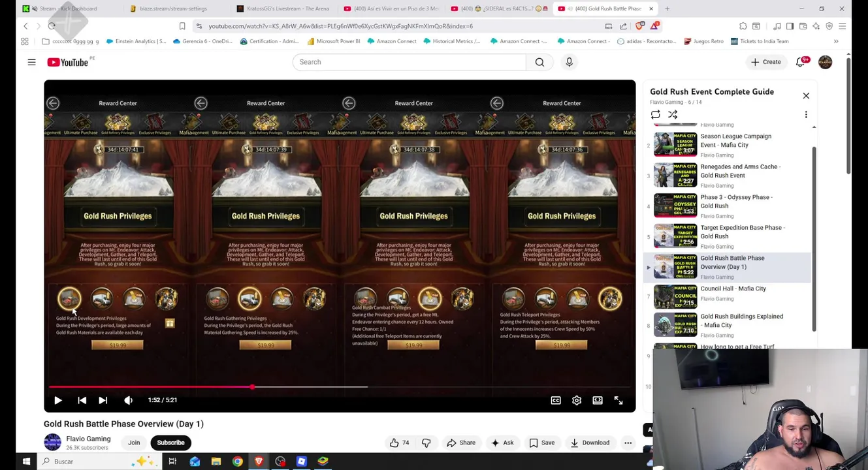Open the Flavio Gaming channel name link
Viewport: 868px width, 470px height.
click(88, 439)
